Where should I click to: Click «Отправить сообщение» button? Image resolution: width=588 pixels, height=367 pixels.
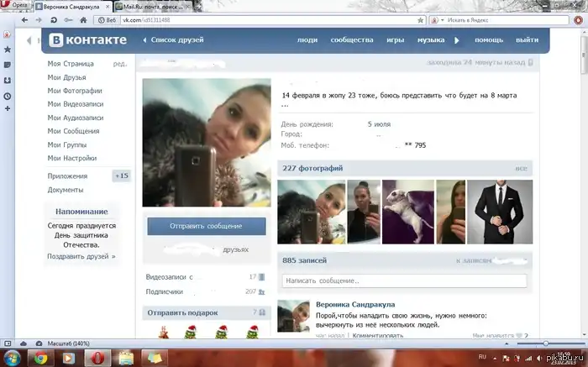(x=206, y=226)
